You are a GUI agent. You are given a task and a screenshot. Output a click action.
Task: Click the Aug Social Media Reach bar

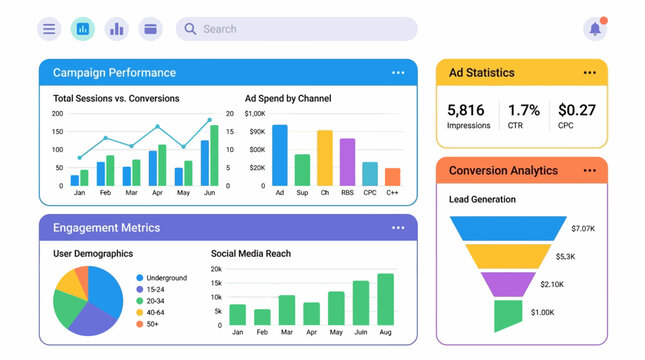click(x=385, y=299)
